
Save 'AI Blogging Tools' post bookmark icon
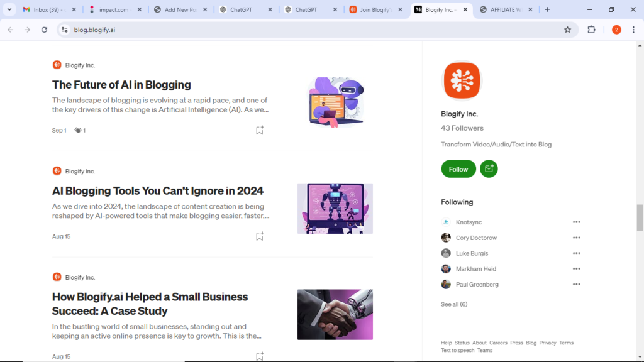(x=260, y=236)
